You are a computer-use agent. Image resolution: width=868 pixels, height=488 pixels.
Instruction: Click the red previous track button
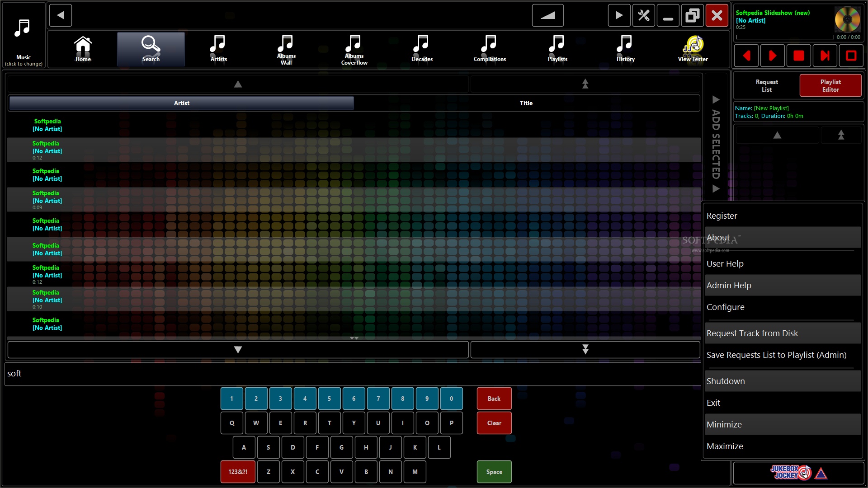click(x=746, y=56)
